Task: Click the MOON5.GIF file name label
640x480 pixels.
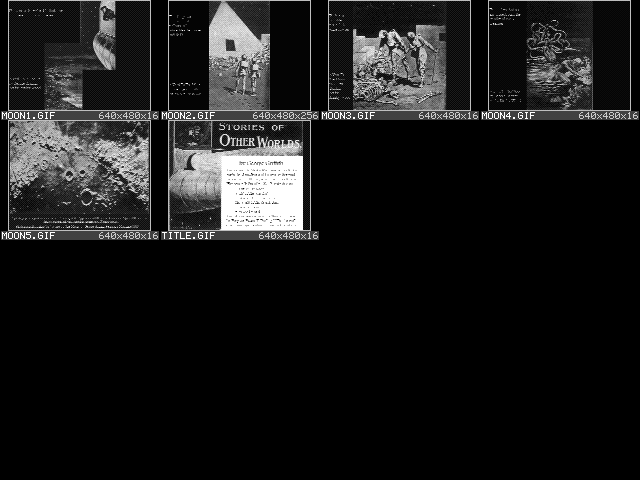Action: 28,236
